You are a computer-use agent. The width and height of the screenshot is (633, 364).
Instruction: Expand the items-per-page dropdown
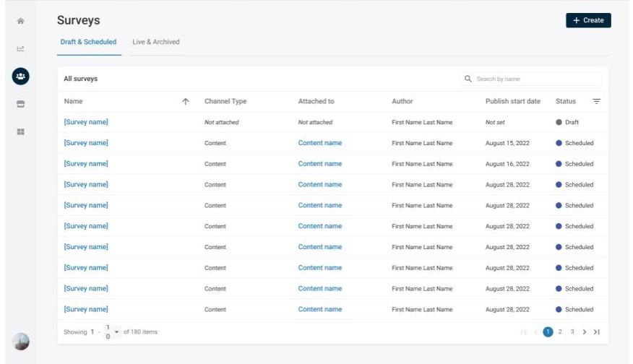pos(117,331)
